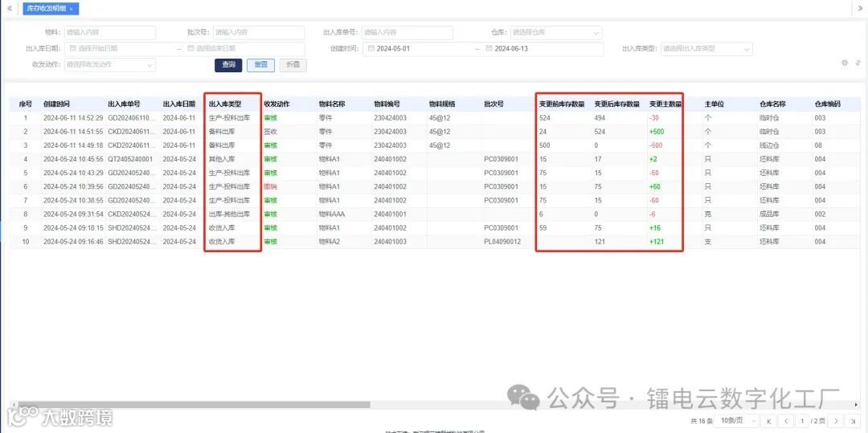Click the 变更后库存数量 column header

(616, 104)
